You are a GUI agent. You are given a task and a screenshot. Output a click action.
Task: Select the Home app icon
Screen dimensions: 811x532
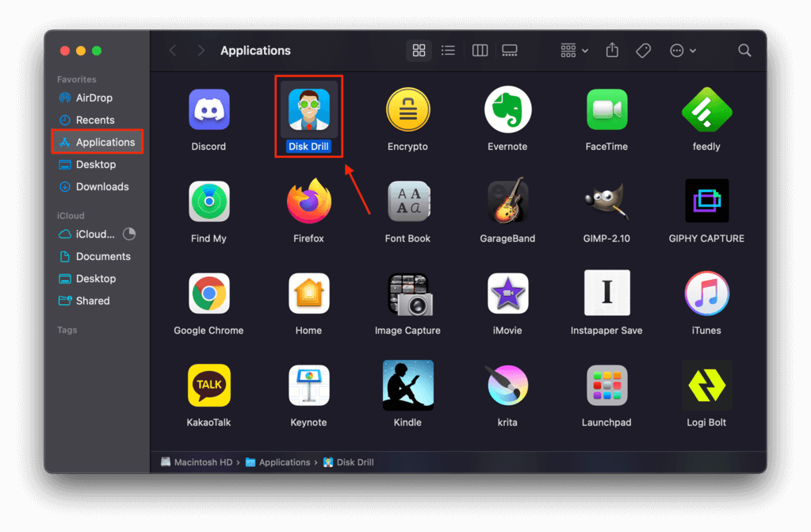click(x=308, y=293)
